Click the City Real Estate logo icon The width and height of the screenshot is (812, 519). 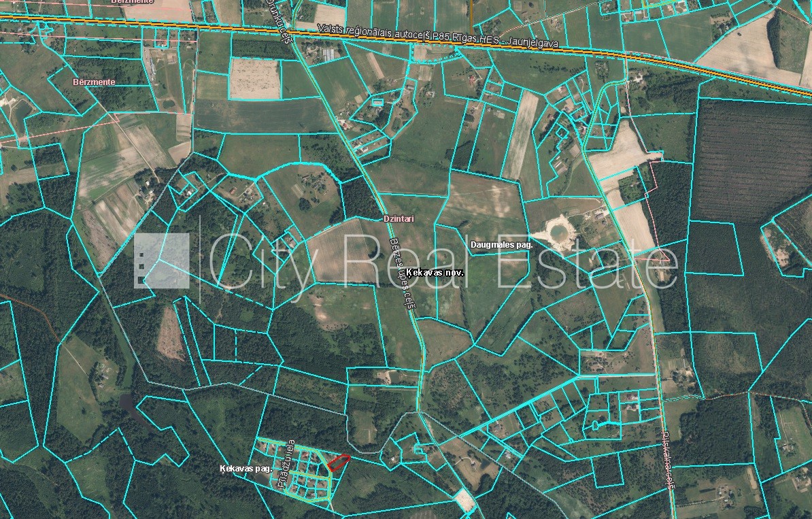click(161, 261)
